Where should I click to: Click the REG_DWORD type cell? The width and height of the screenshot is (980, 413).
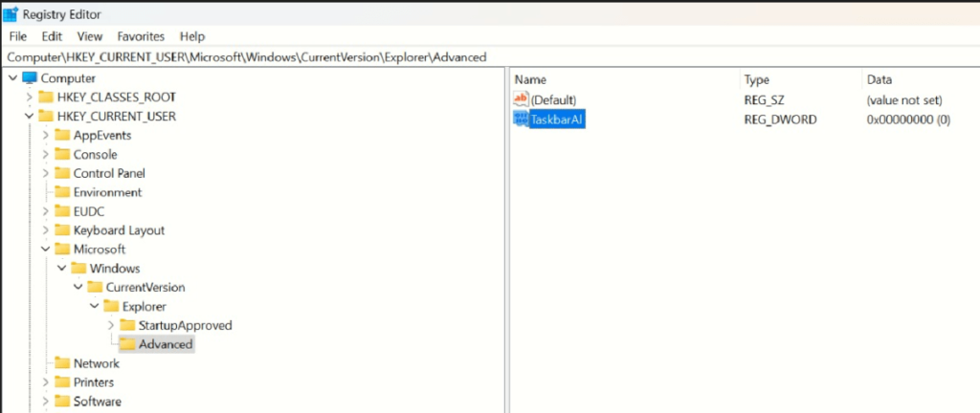[780, 120]
